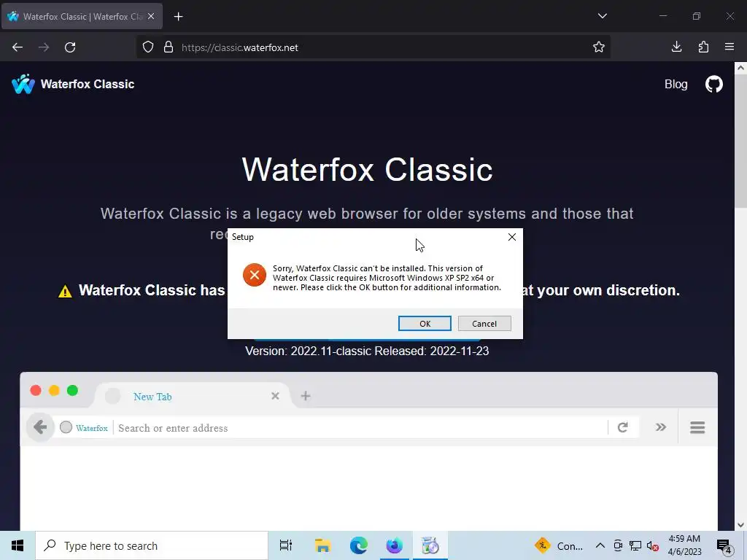Click the browser mockup screenshot image

tap(368, 451)
